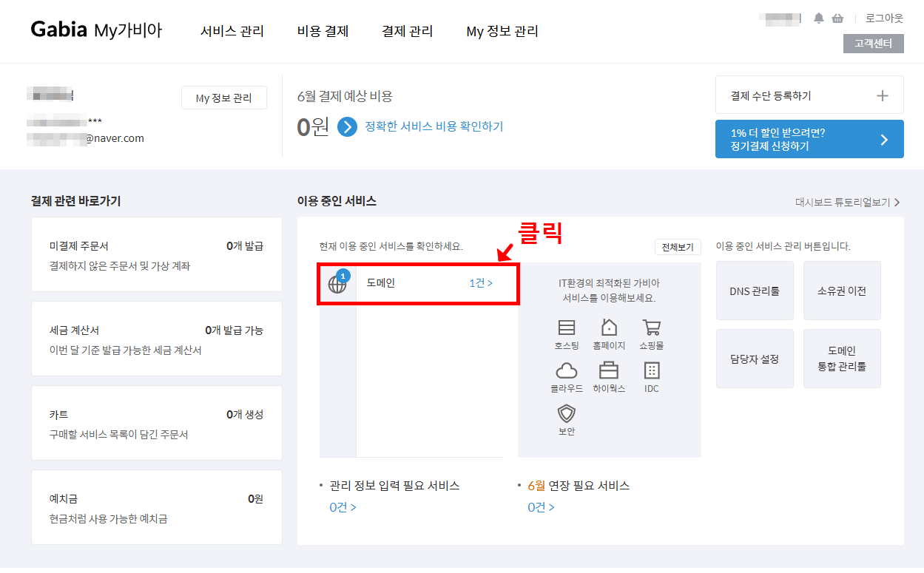Open the notification bell icon

(x=819, y=18)
